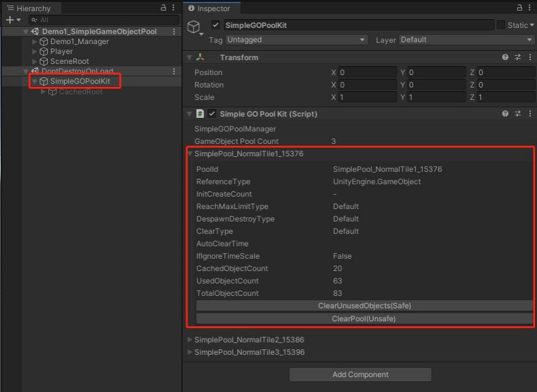Viewport: 537px width, 392px height.
Task: Open the Inspector panel three-dot menu
Action: 530,7
